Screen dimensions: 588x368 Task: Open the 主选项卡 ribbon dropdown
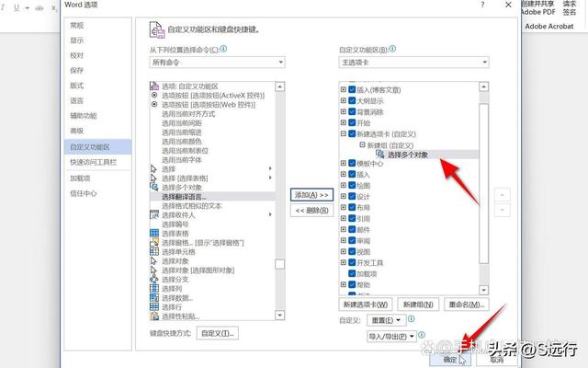point(413,62)
